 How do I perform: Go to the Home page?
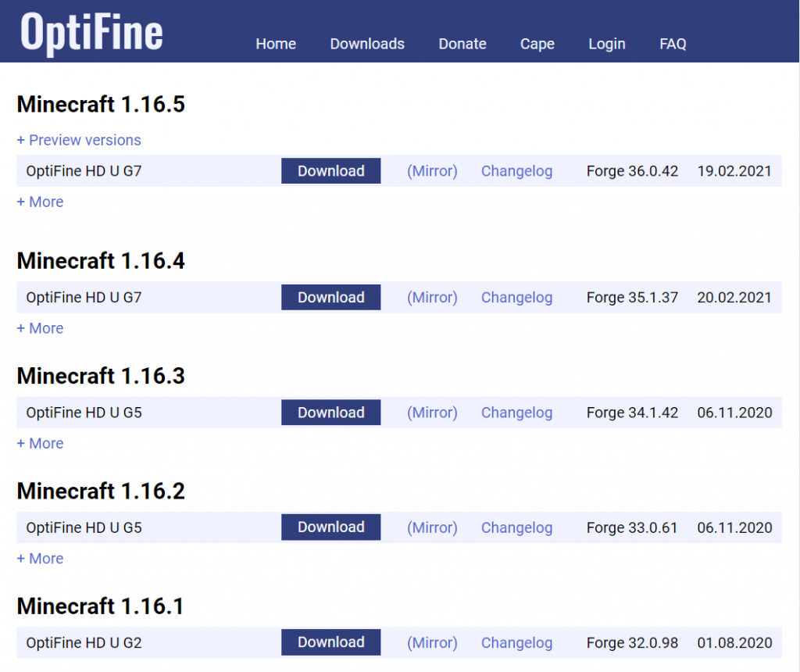coord(276,44)
